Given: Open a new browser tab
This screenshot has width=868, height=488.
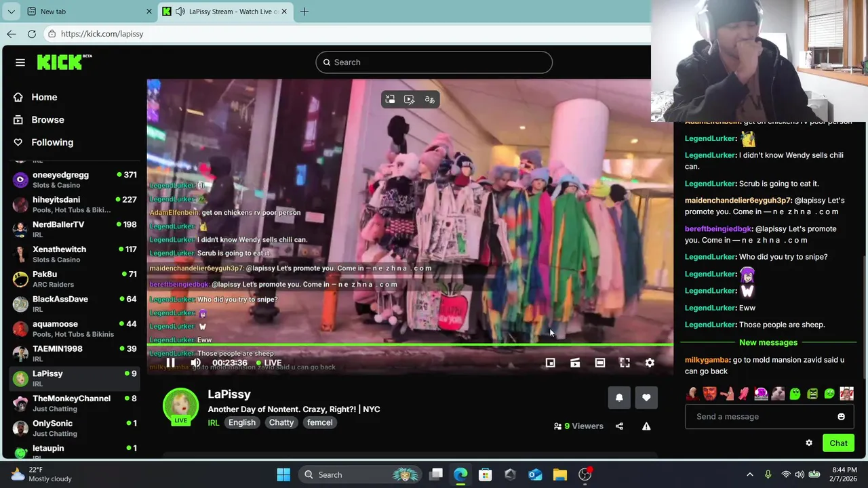Looking at the screenshot, I should pyautogui.click(x=304, y=12).
